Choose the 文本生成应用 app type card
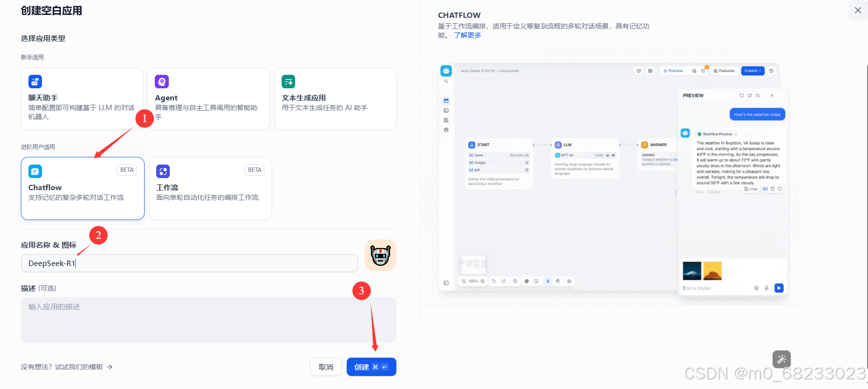This screenshot has height=389, width=868. pos(335,98)
